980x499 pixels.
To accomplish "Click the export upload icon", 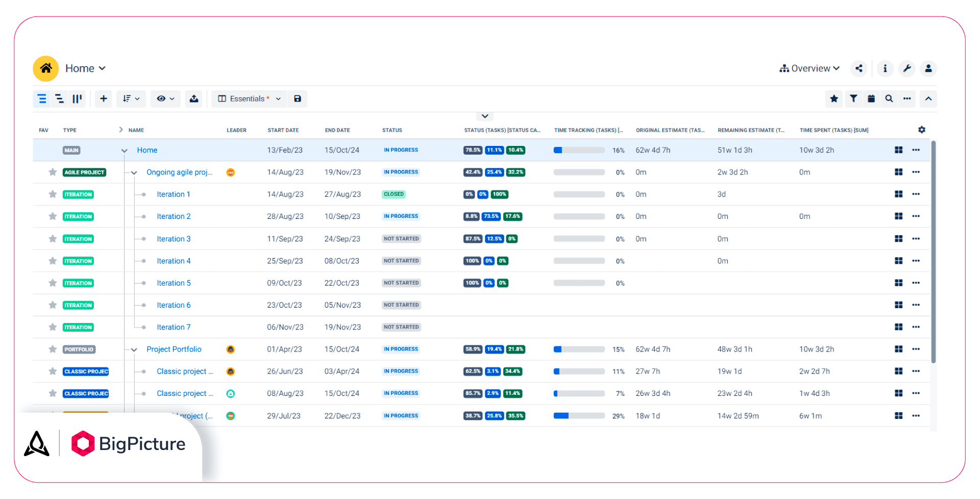I will click(x=194, y=98).
